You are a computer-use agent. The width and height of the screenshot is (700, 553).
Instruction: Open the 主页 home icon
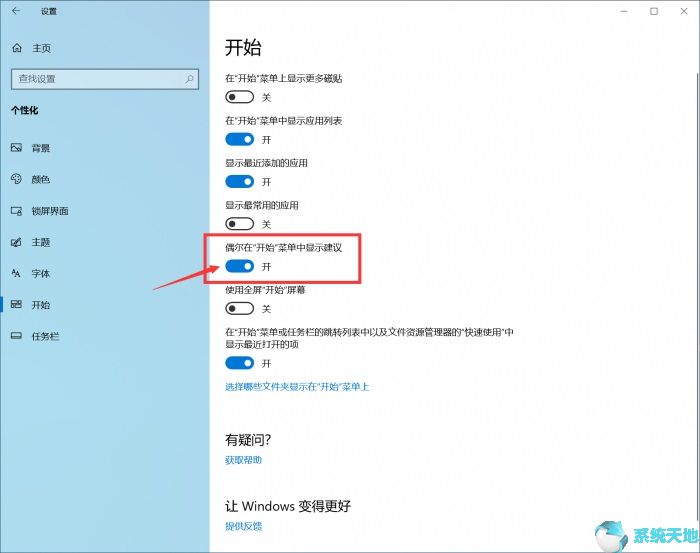[17, 48]
